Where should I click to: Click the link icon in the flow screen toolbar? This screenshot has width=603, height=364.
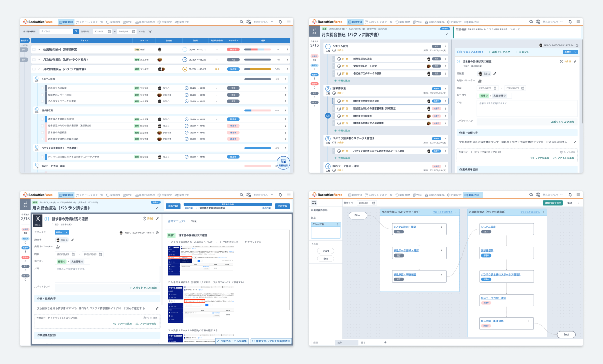tap(570, 203)
